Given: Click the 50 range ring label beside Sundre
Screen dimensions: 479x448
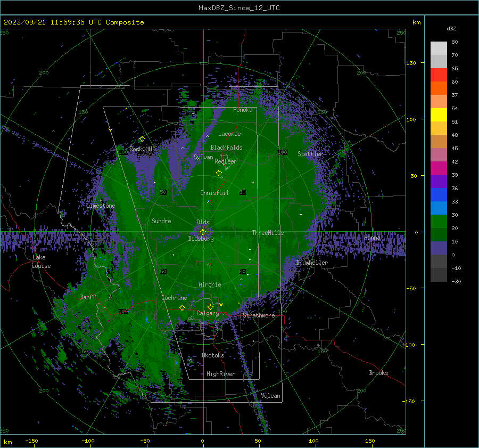Looking at the screenshot, I should point(163,192).
